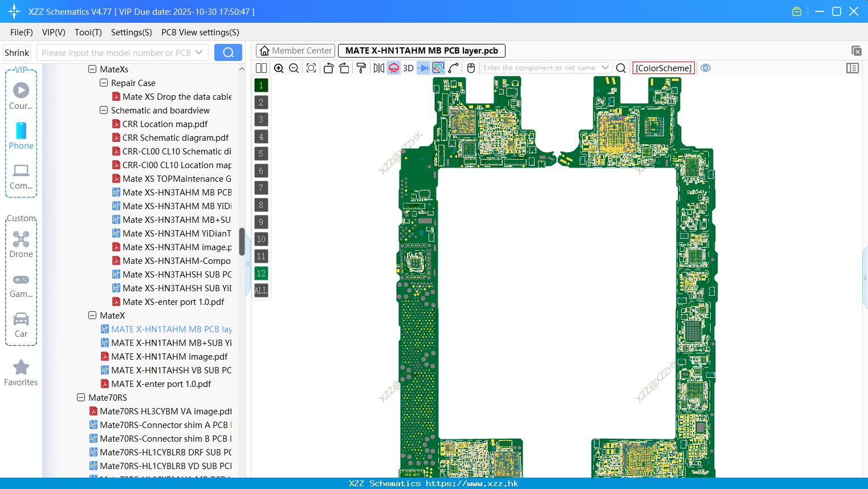The image size is (868, 489).
Task: Select the Phone category in sidebar
Action: 21,136
